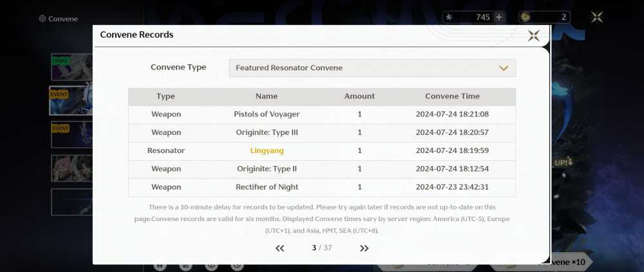Click the Convene Type label

(178, 68)
